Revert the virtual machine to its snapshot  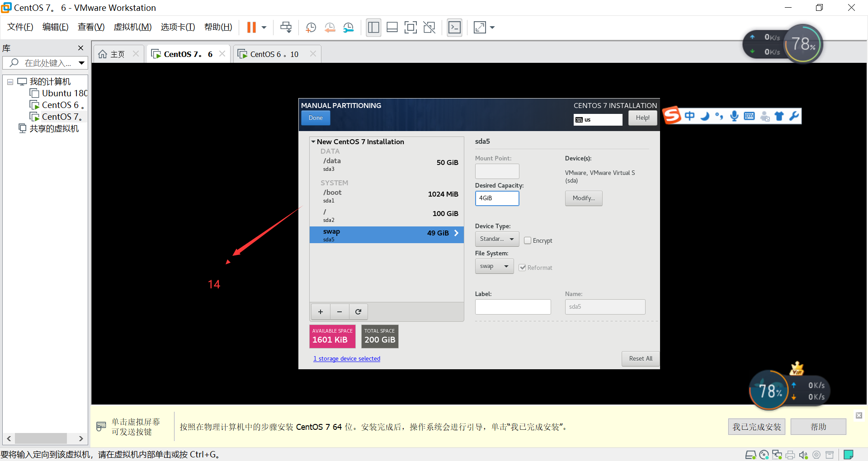(x=330, y=28)
